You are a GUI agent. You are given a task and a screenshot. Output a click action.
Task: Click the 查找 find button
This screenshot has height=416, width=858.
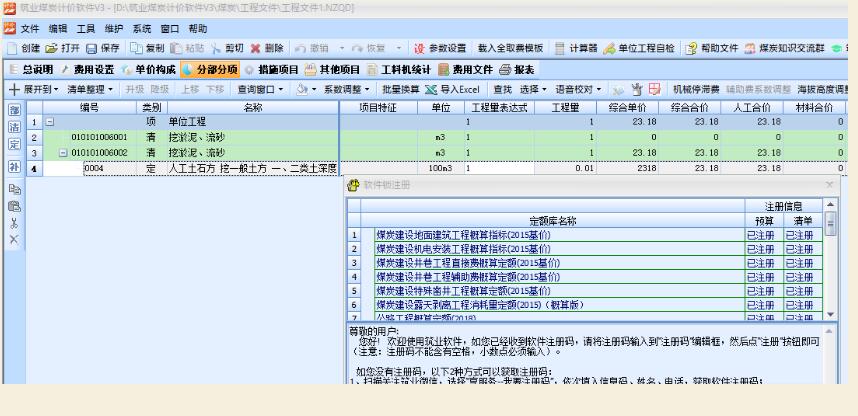click(502, 89)
